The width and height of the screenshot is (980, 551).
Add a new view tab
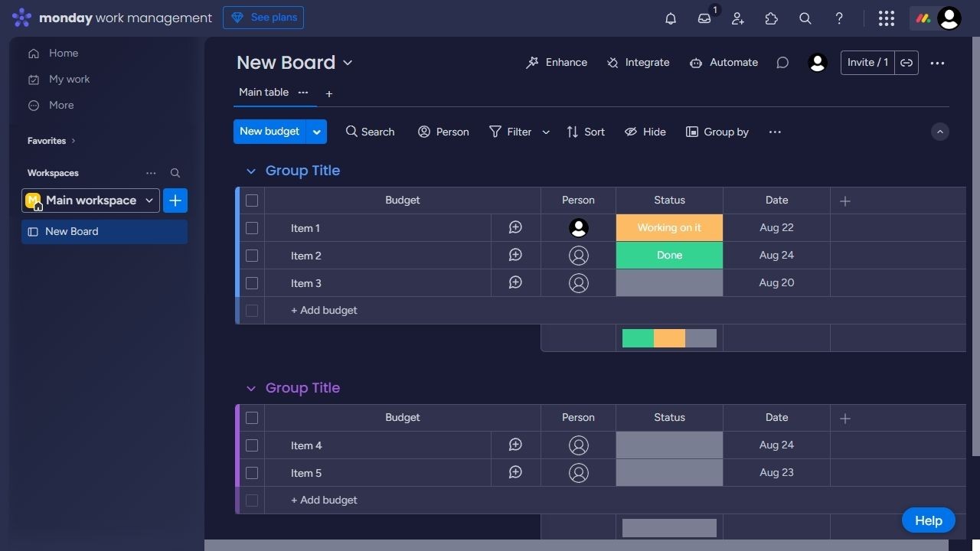point(329,93)
